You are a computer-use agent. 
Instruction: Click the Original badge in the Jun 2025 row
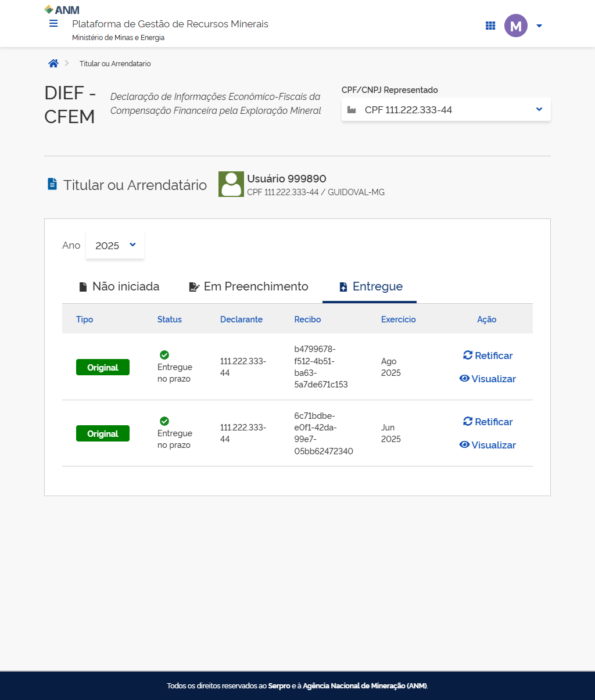(x=103, y=434)
